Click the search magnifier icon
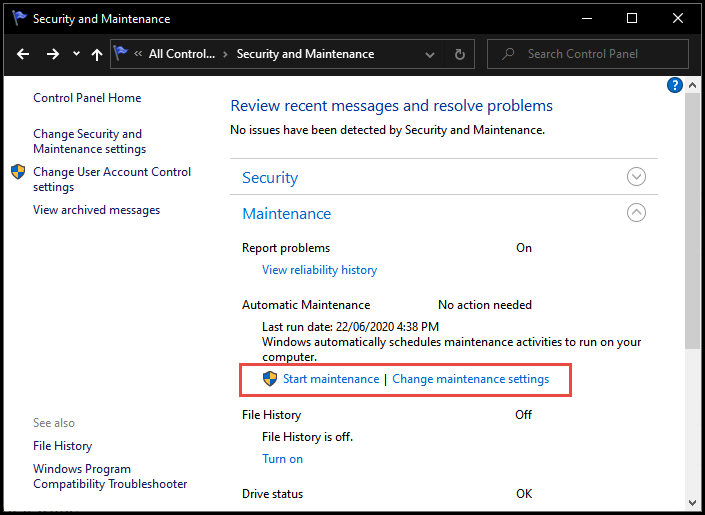 [508, 54]
